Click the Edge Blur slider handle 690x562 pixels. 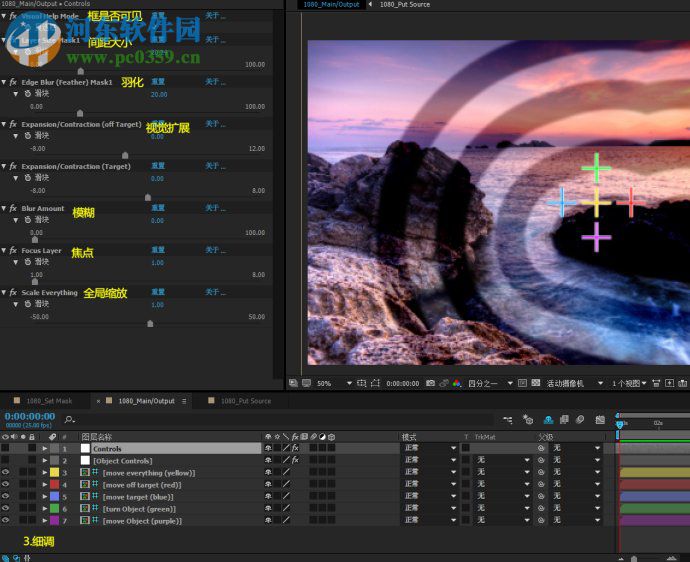click(80, 114)
